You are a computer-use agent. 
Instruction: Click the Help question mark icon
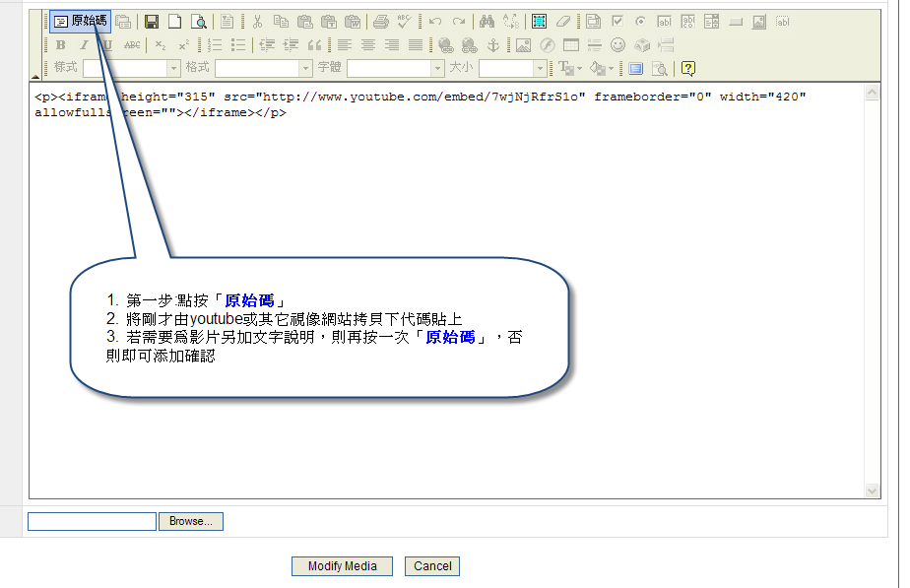coord(687,68)
